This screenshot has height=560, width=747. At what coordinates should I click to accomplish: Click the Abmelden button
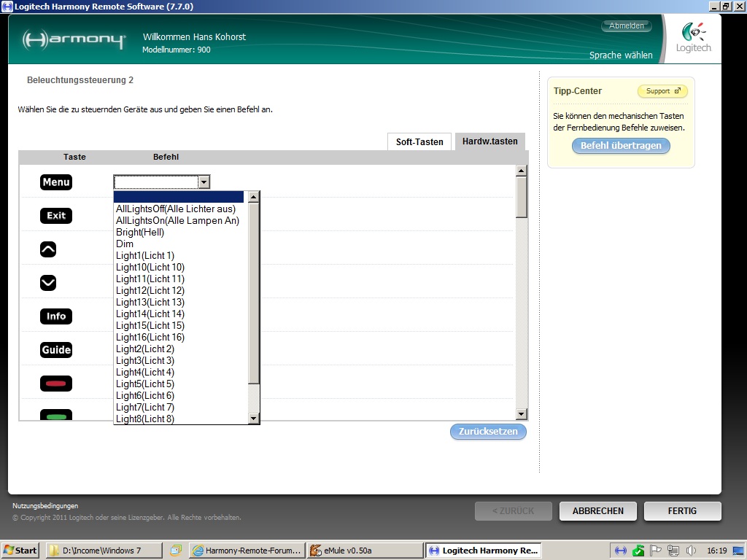627,26
